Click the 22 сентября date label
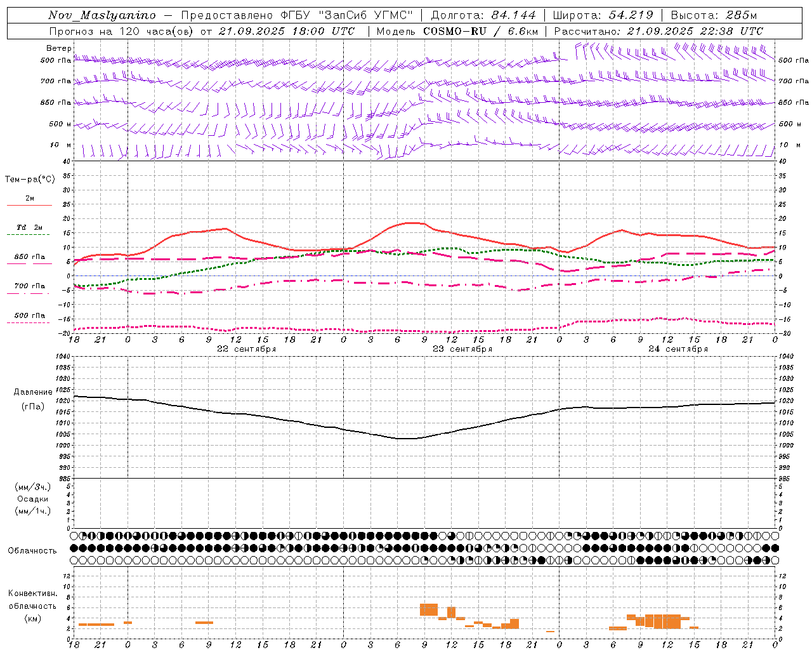 point(246,349)
